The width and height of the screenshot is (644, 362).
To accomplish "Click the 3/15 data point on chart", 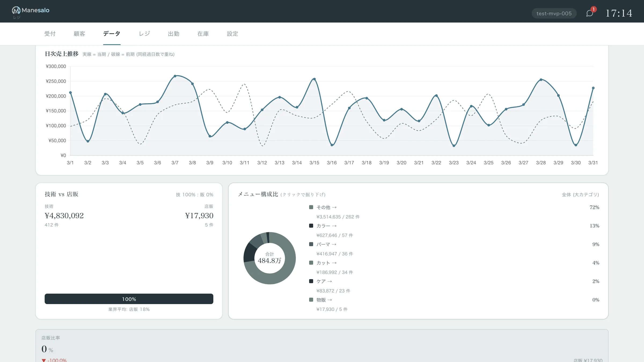I will click(314, 79).
